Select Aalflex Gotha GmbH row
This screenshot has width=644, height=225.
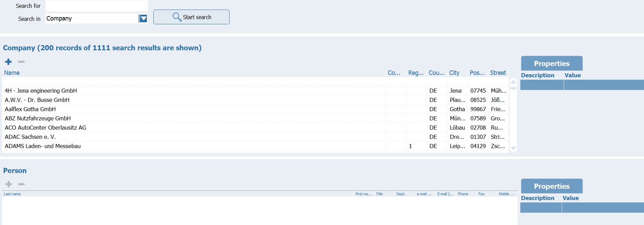point(256,109)
